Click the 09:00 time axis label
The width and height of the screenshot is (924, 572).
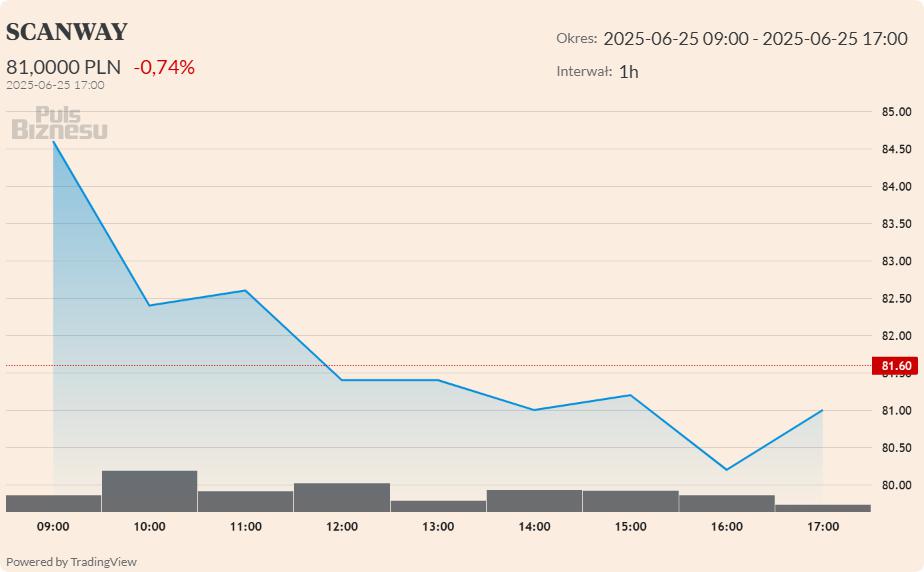53,526
